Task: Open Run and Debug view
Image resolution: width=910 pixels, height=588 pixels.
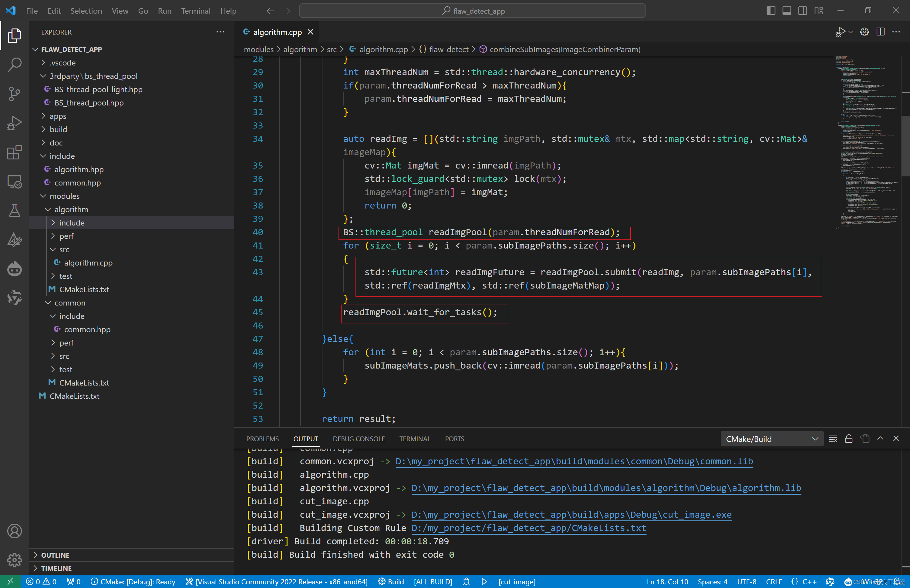Action: tap(14, 123)
